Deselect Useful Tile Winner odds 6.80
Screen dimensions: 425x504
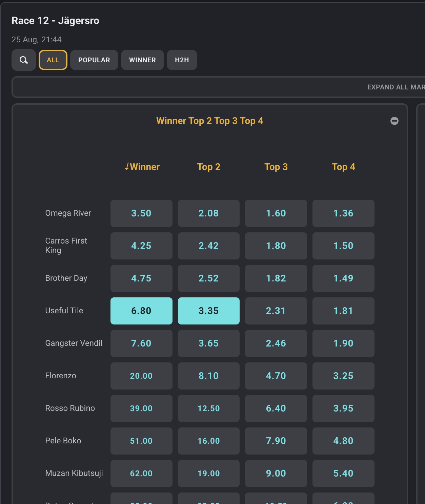point(141,311)
